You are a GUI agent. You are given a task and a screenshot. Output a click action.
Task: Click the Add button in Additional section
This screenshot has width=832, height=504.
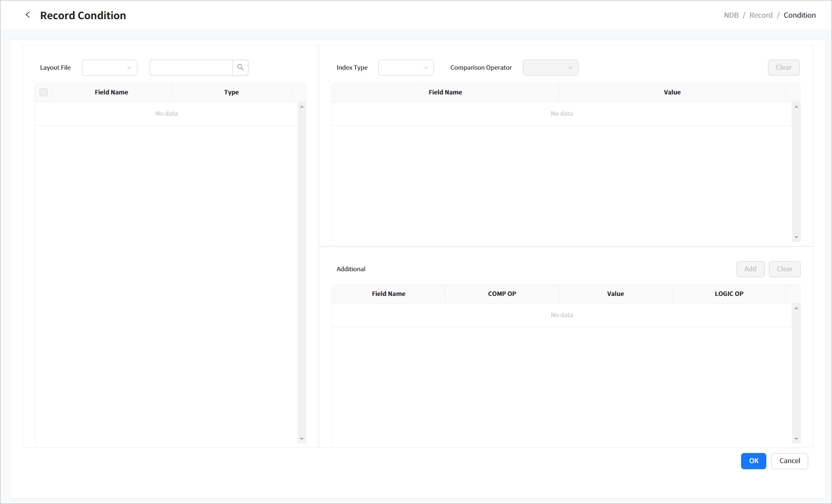pos(750,269)
